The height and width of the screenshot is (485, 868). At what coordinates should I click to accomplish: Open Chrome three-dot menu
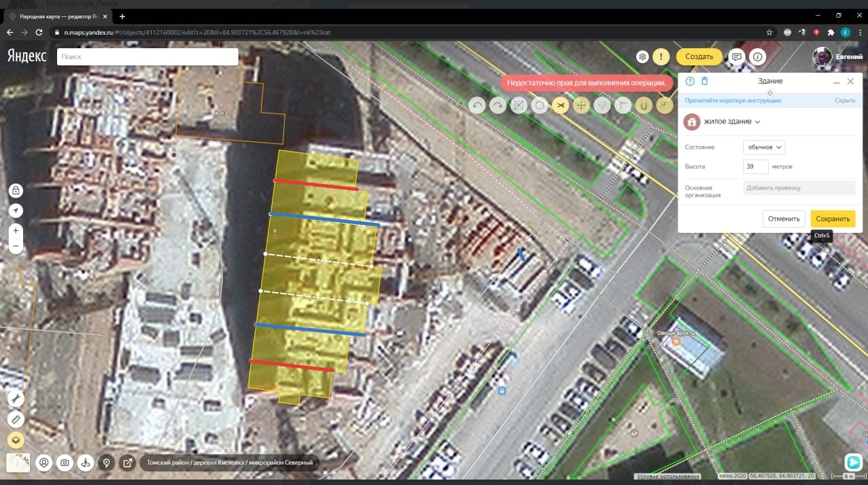pyautogui.click(x=859, y=32)
